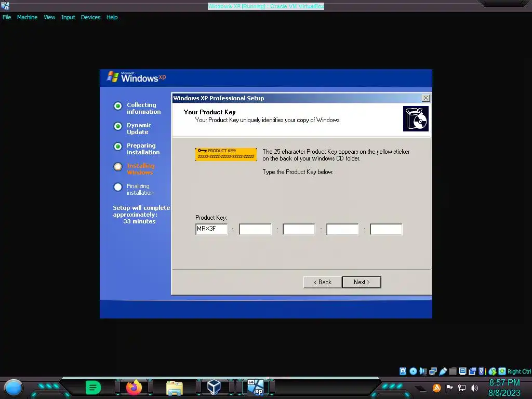Click the software box and CD icon
Screen dimensions: 532x399
[416, 119]
